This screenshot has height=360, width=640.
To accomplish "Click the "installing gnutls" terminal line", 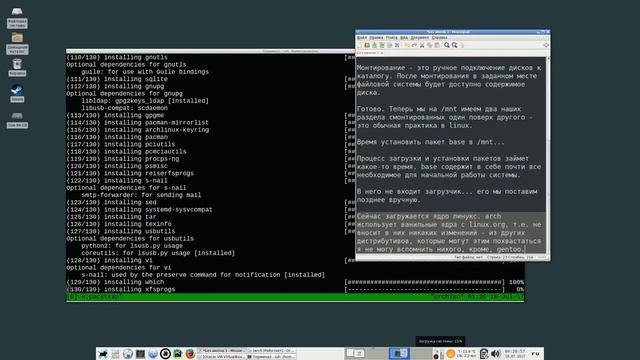I will (117, 58).
